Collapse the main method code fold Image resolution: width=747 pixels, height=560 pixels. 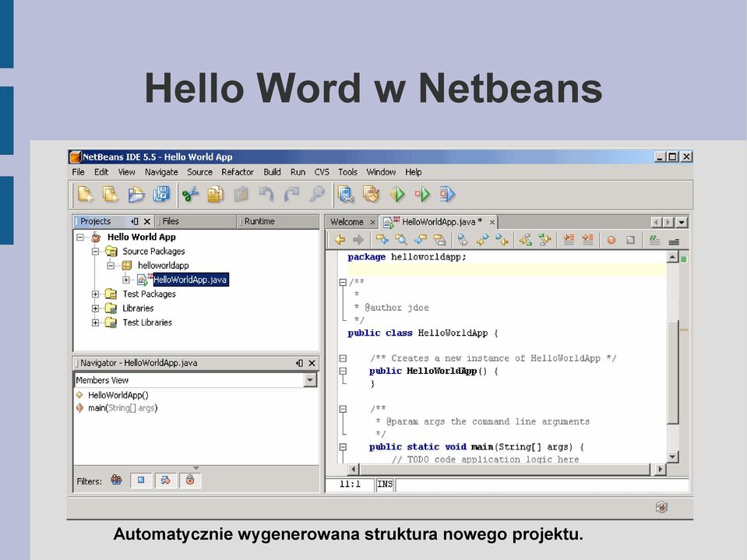tap(343, 447)
